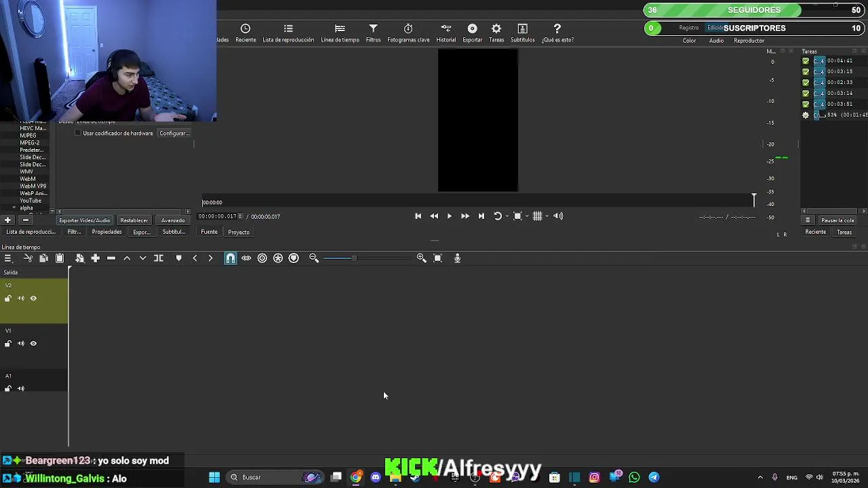The image size is (868, 488).
Task: Open the Reciente tab near Tareas panel
Action: [816, 232]
